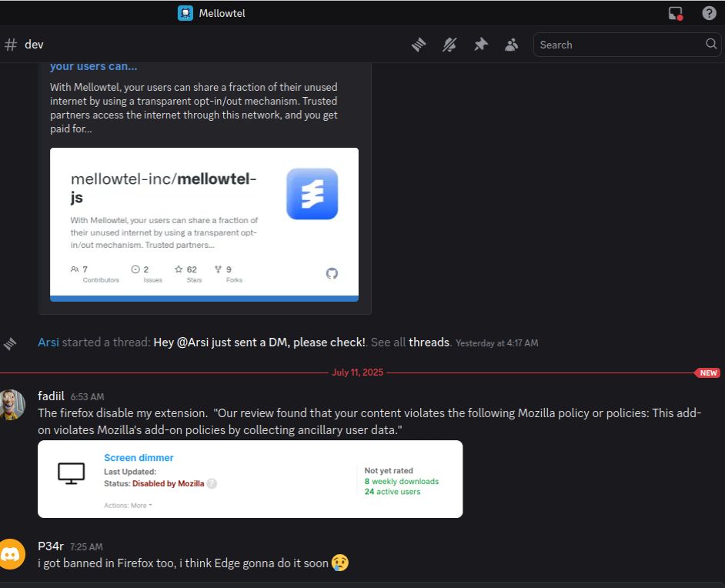The image size is (725, 588).
Task: Click the 7:25 AM timestamp on P34r's message
Action: pos(86,547)
